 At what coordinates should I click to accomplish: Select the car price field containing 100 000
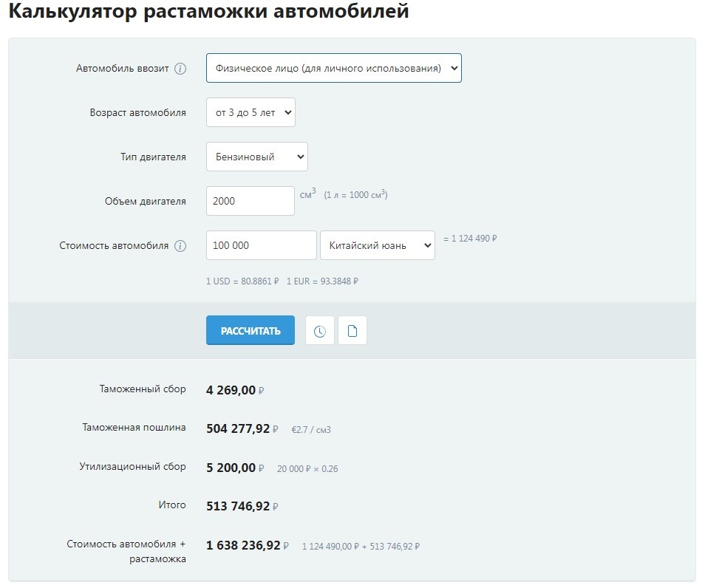(x=261, y=245)
